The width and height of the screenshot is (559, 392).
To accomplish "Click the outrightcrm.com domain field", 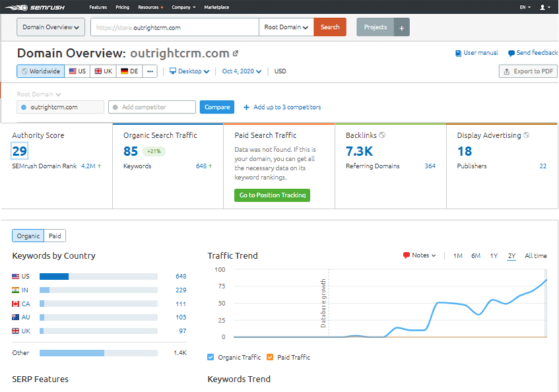I will point(60,108).
